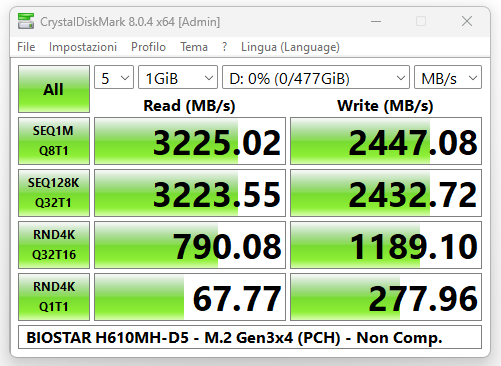Open the Profilo menu

coord(148,47)
